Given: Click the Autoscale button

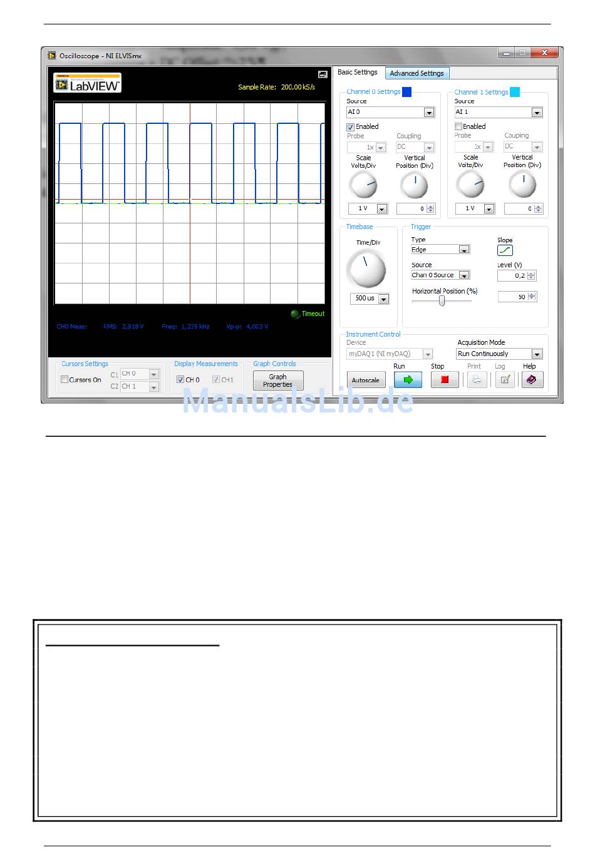Looking at the screenshot, I should (365, 380).
